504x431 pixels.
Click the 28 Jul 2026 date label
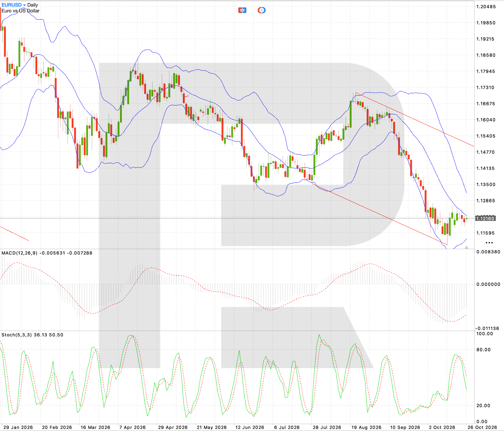point(327,427)
